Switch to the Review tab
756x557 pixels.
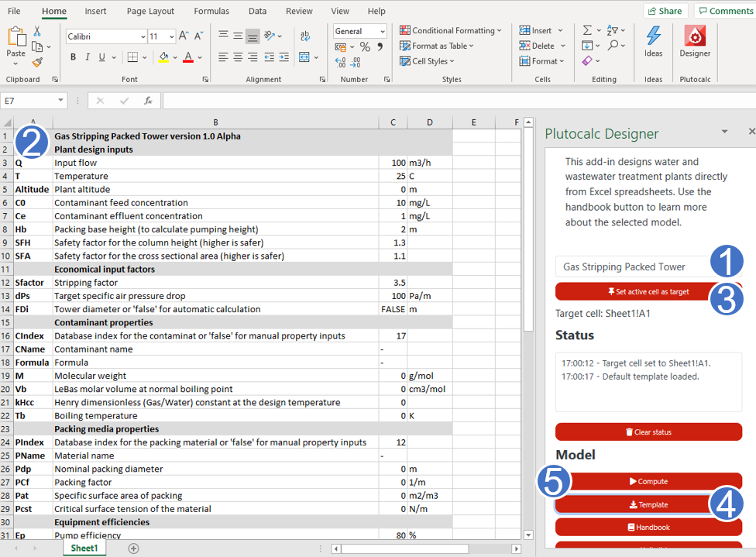299,11
